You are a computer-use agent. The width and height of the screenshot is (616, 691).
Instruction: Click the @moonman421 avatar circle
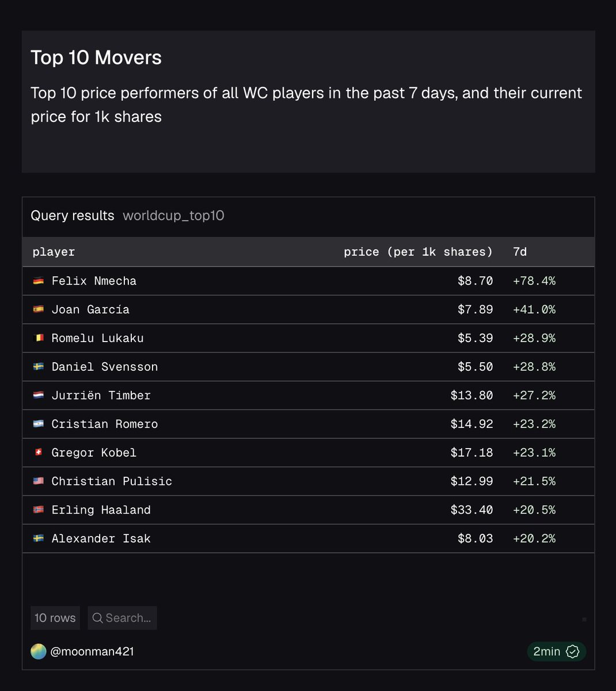tap(39, 651)
